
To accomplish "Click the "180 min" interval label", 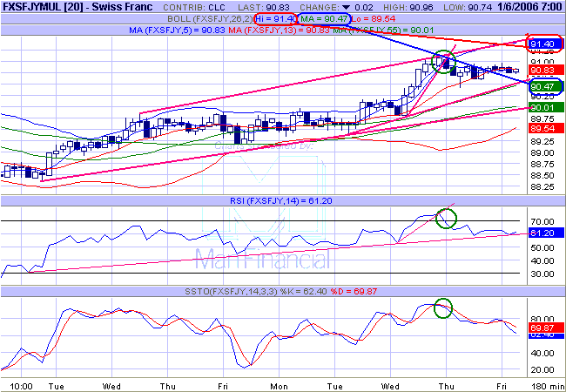I will [548, 386].
